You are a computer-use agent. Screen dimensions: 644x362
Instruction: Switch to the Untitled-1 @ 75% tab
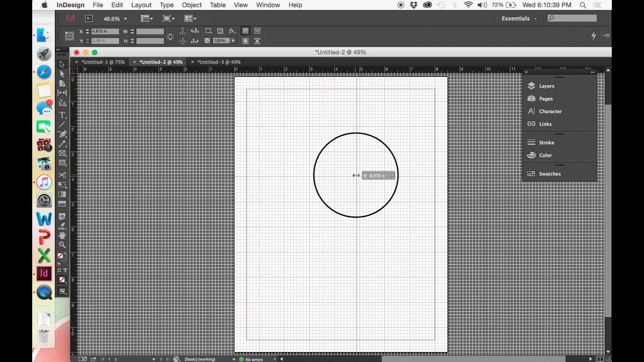tap(103, 62)
